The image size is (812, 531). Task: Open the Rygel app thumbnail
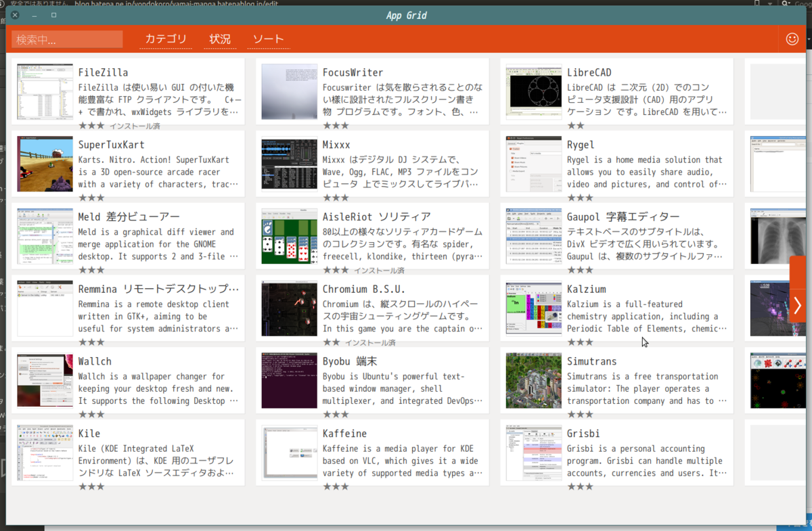534,164
